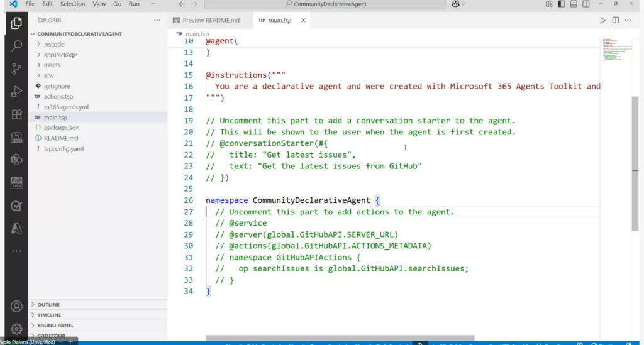644x345 pixels.
Task: Click the namespace CommunityDeclarativeAgent text
Action: point(287,200)
